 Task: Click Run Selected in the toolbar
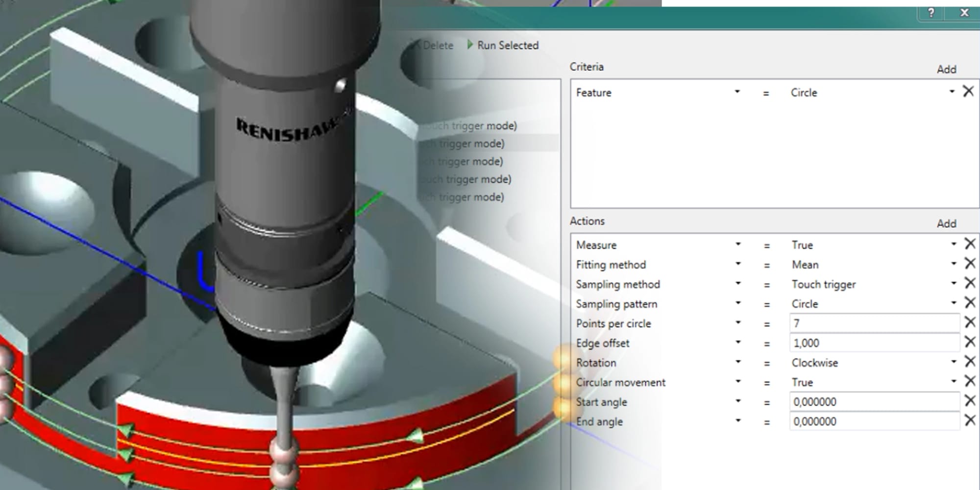[503, 46]
